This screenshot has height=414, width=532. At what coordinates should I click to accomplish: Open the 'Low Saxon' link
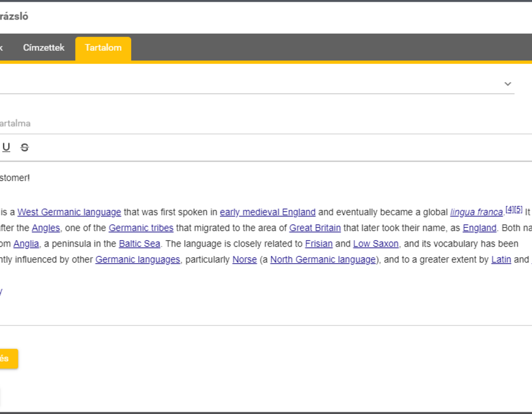tap(376, 244)
